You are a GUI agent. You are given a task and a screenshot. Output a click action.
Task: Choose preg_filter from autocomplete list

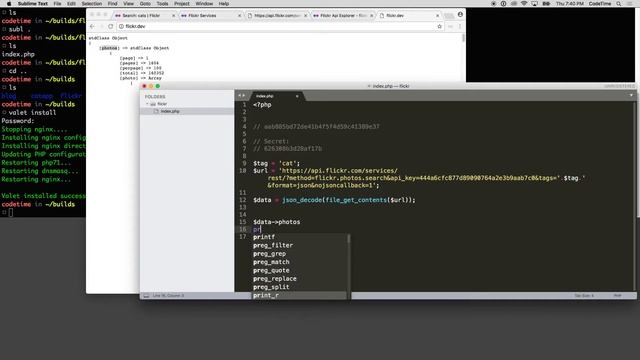coord(299,245)
